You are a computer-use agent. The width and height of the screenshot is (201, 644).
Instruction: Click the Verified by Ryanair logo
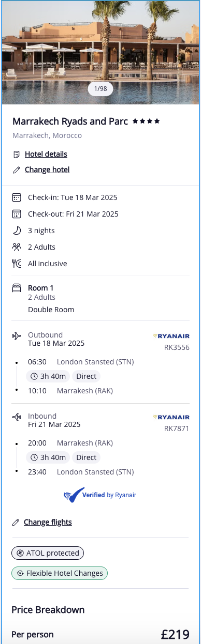tap(100, 495)
